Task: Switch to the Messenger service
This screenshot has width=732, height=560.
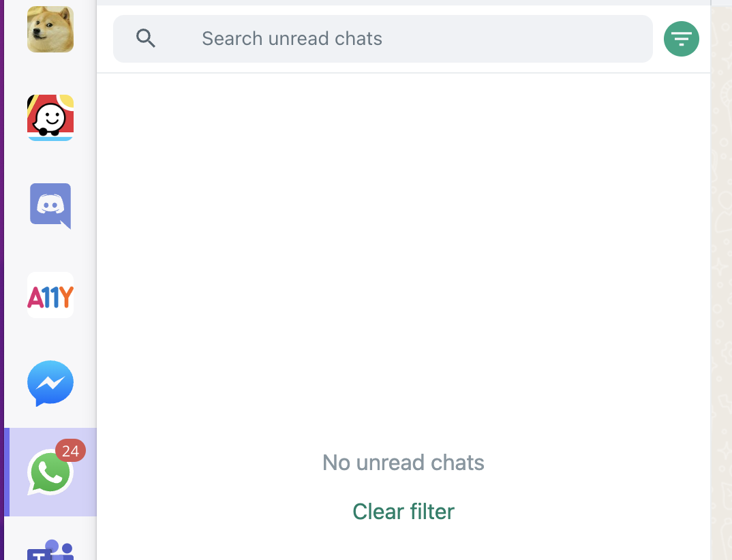Action: 50,384
